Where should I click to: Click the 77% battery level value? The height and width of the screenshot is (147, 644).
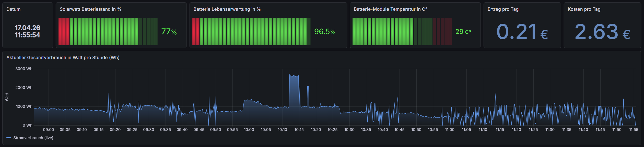tap(169, 32)
